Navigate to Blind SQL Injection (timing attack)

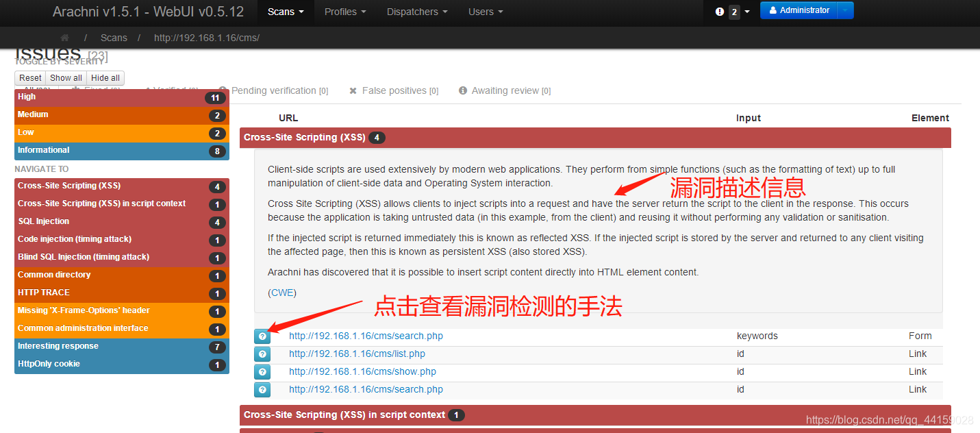pyautogui.click(x=122, y=258)
